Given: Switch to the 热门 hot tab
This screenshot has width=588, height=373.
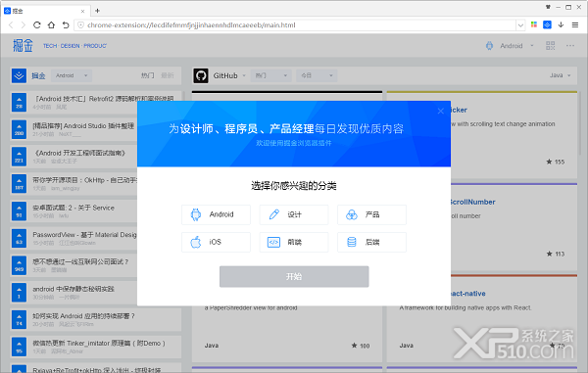Looking at the screenshot, I should [x=147, y=75].
